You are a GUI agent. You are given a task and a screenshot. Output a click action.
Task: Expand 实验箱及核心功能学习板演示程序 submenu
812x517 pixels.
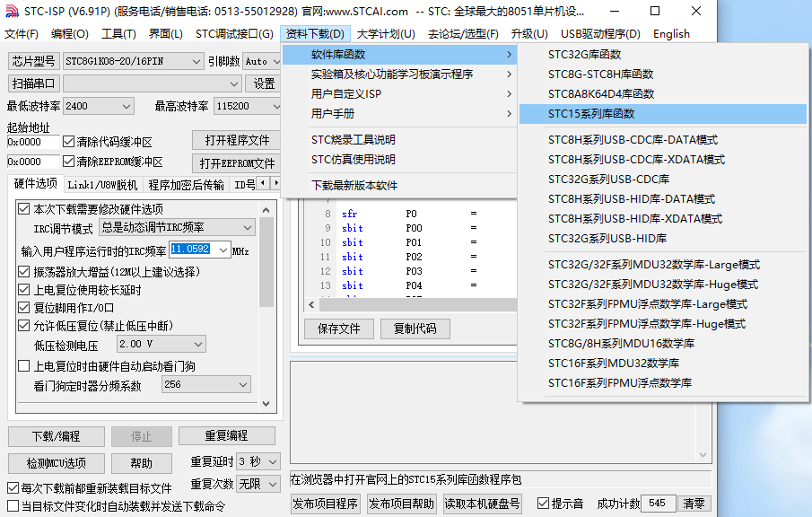[x=399, y=74]
